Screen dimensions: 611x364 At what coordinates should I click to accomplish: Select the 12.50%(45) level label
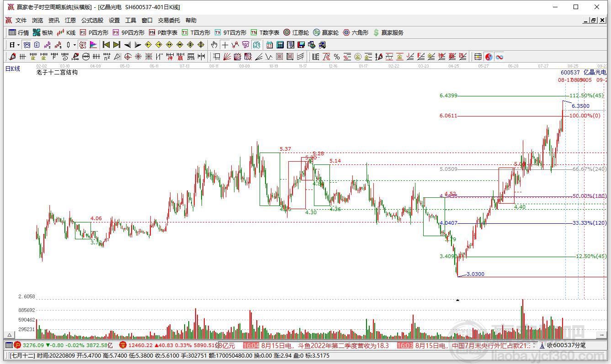click(x=592, y=257)
